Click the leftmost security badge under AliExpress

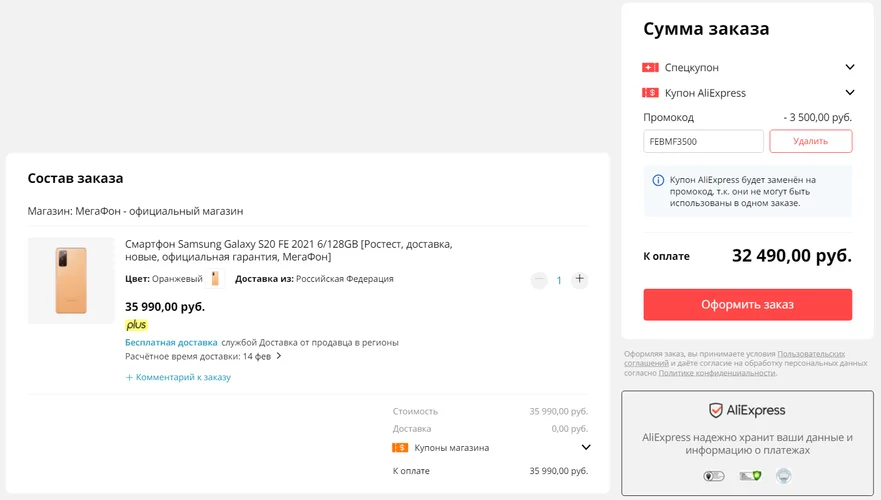coord(714,476)
